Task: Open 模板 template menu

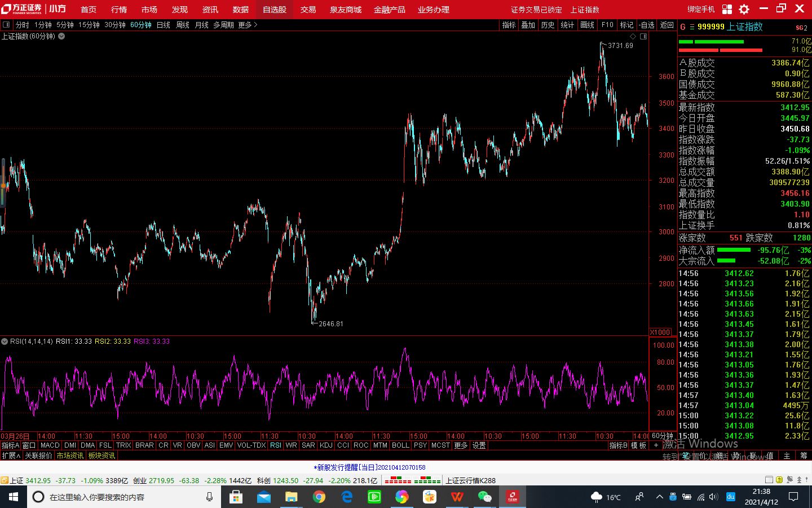Action: point(638,445)
